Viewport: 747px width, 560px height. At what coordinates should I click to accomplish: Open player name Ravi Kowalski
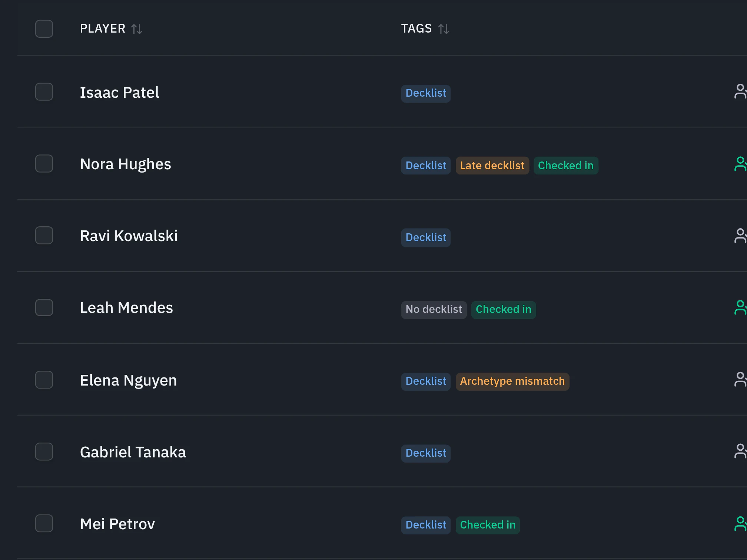point(129,236)
